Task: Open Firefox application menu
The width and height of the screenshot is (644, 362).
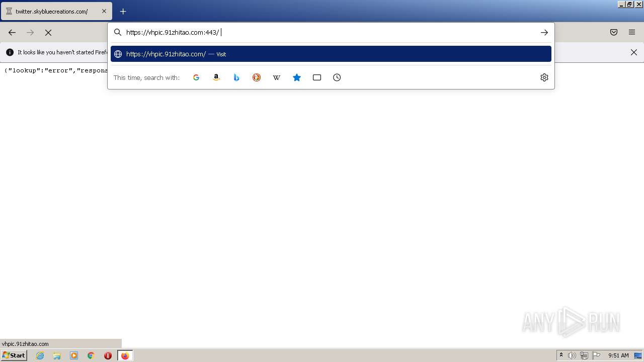Action: (x=632, y=32)
